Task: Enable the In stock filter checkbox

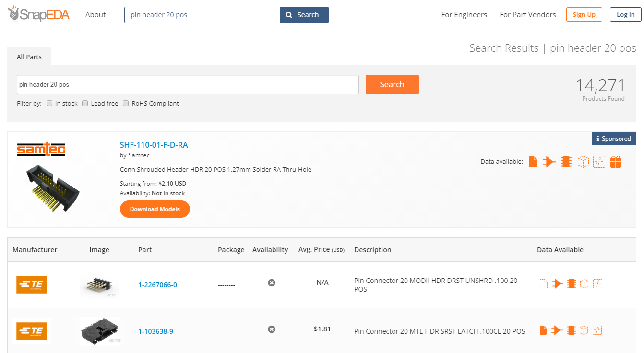Action: 49,103
